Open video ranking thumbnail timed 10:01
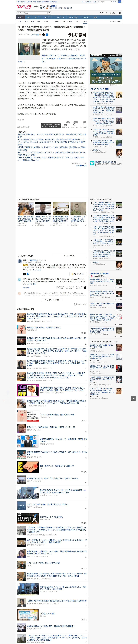The image size is (138, 644). pos(119,205)
